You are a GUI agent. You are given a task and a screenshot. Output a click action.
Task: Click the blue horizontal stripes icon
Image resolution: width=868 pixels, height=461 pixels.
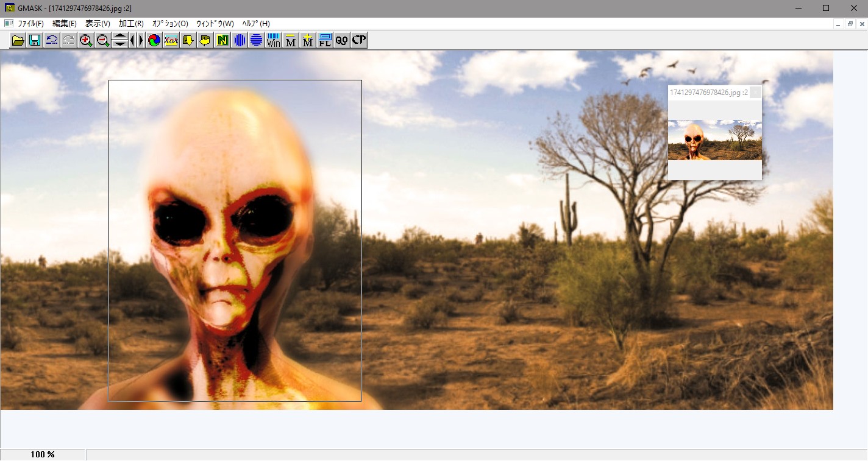257,40
